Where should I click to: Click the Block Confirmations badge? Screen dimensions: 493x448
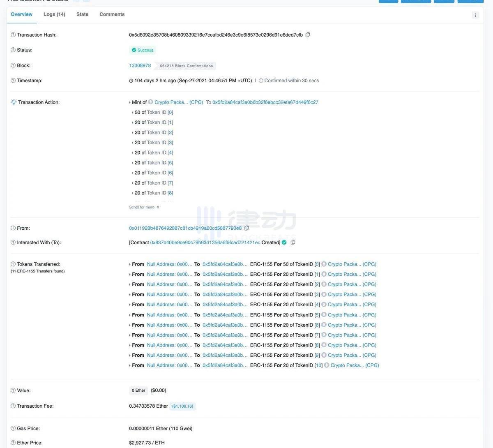pos(187,66)
